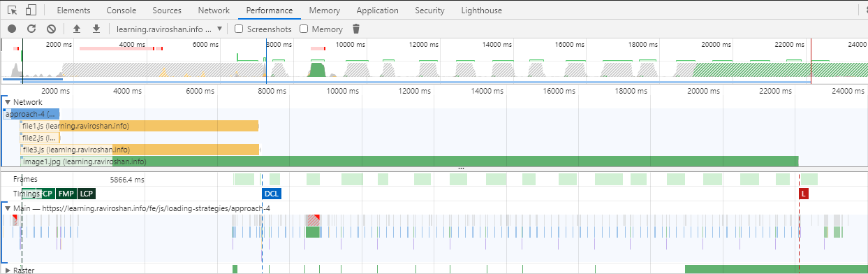Select the image1.jpg network request bar

(x=409, y=161)
